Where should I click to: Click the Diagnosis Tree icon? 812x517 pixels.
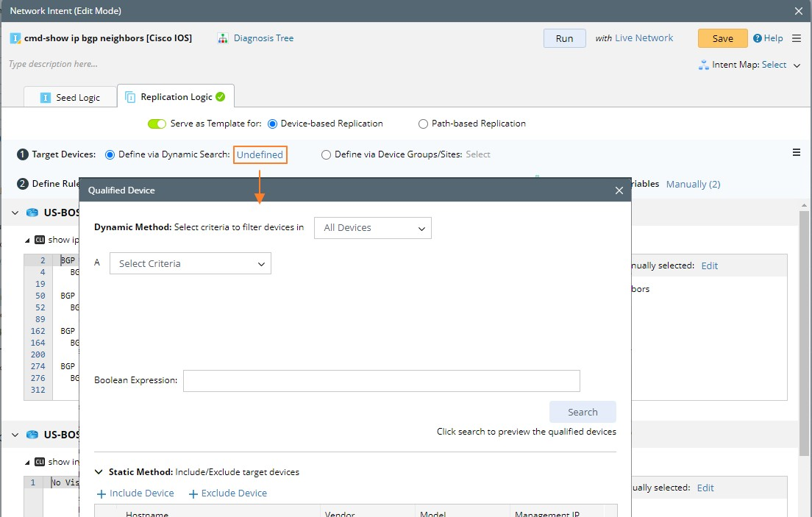[x=223, y=38]
